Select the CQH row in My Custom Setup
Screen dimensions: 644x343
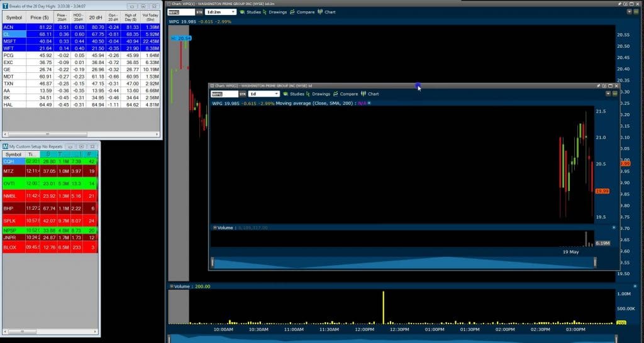tap(50, 161)
